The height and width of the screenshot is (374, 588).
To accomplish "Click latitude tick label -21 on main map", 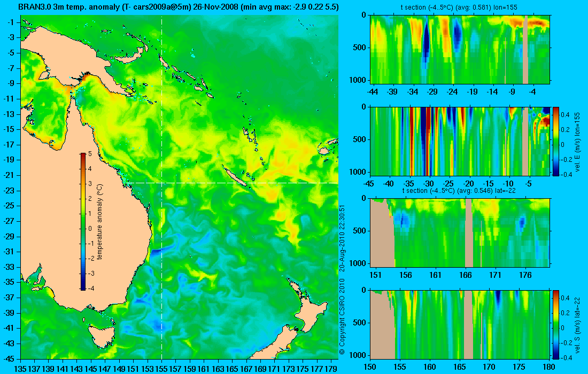I will [10, 175].
